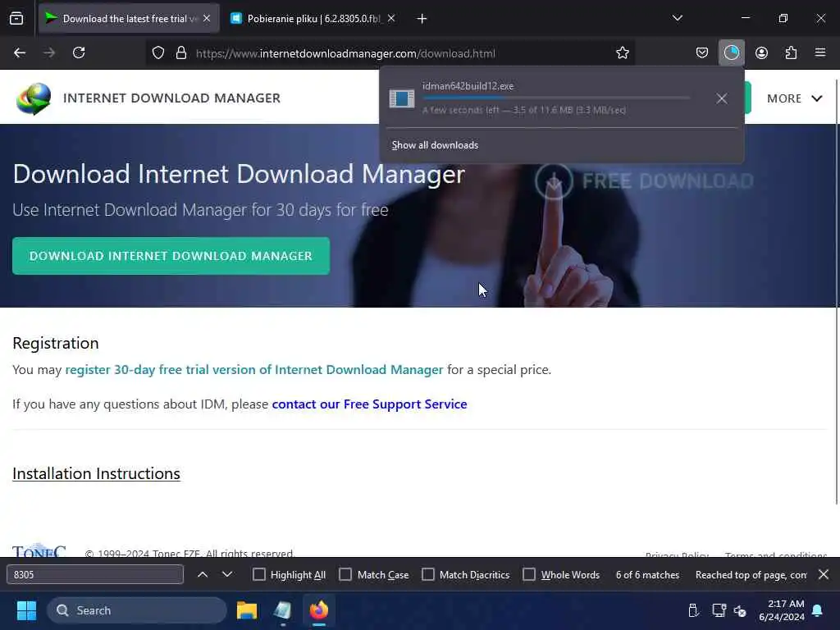840x630 pixels.
Task: Click the idman download progress bar
Action: 556,98
